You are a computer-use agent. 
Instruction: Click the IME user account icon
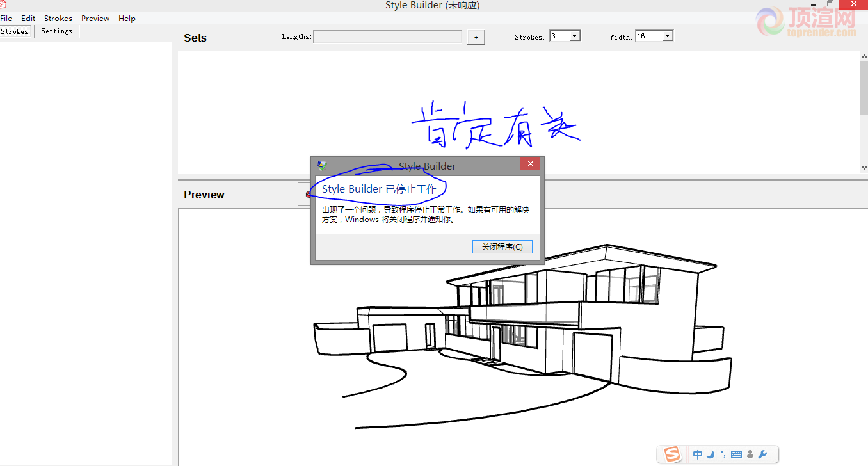[750, 454]
